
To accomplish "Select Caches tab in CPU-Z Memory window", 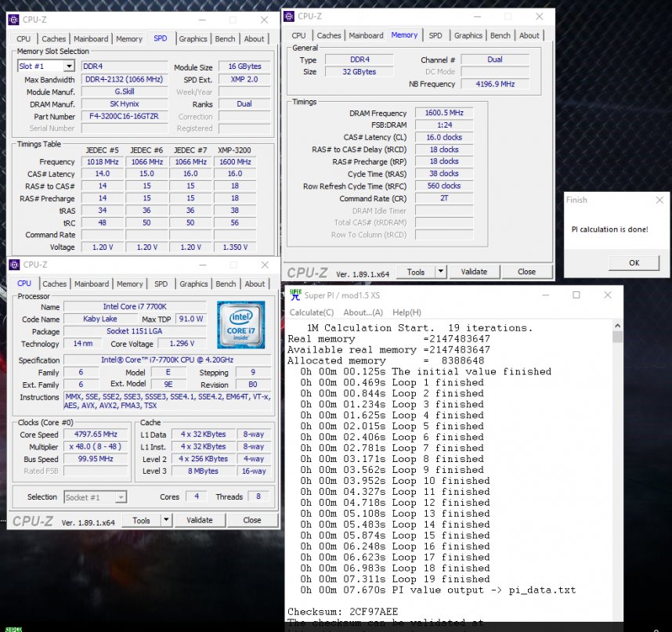I will [329, 35].
